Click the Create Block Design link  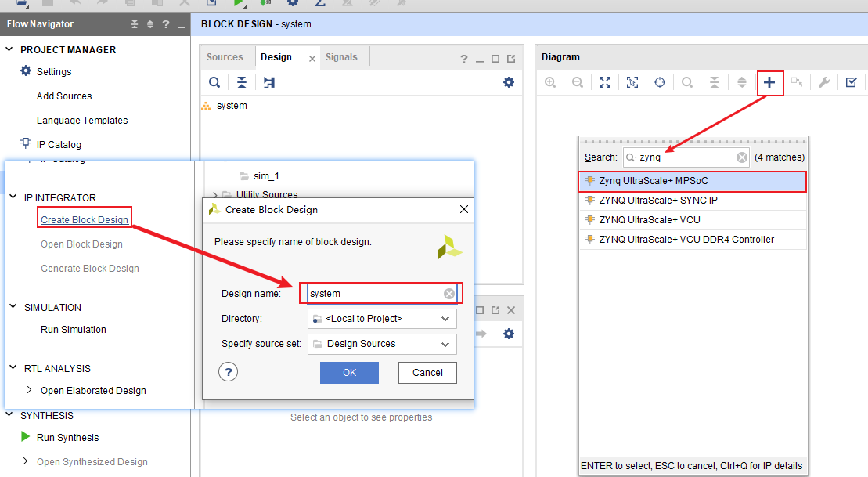coord(85,220)
